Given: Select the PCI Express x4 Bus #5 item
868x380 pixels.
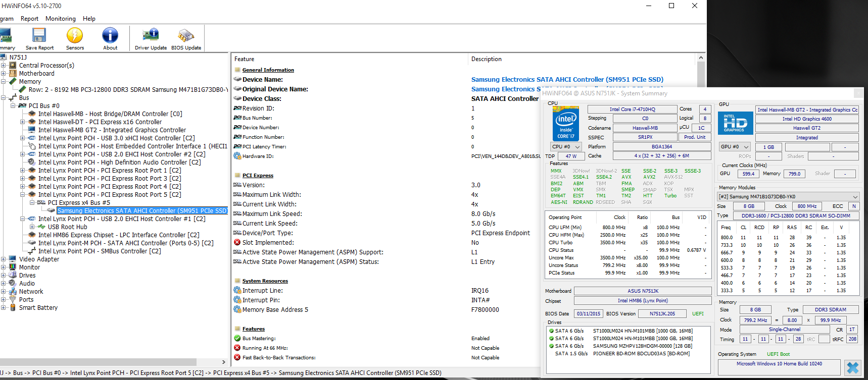Looking at the screenshot, I should [79, 203].
